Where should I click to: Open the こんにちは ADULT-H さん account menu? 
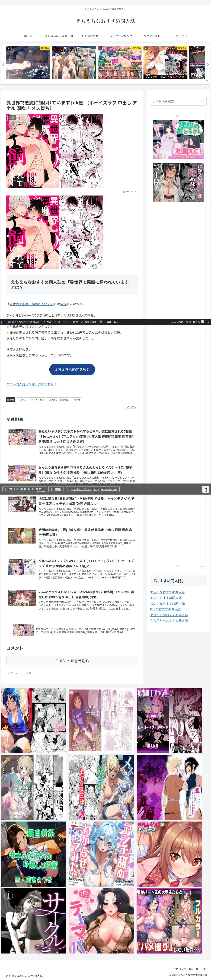coord(188,322)
